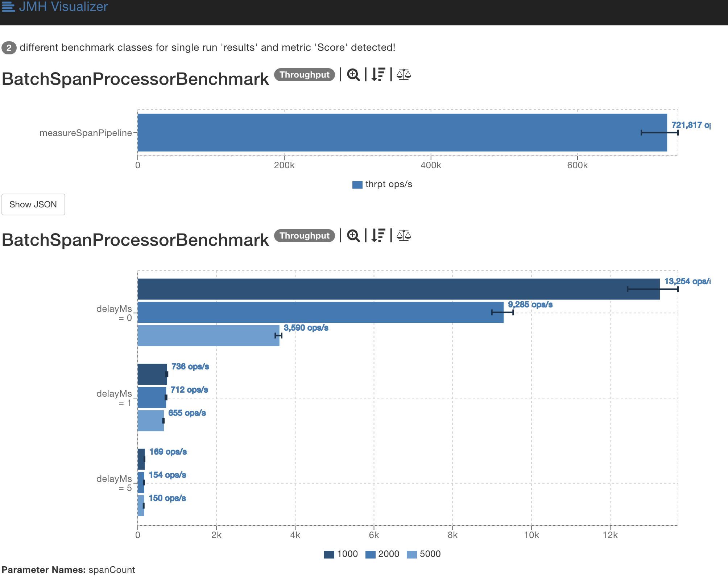Sort the delayMs benchmark results
The image size is (728, 583).
[x=378, y=236]
